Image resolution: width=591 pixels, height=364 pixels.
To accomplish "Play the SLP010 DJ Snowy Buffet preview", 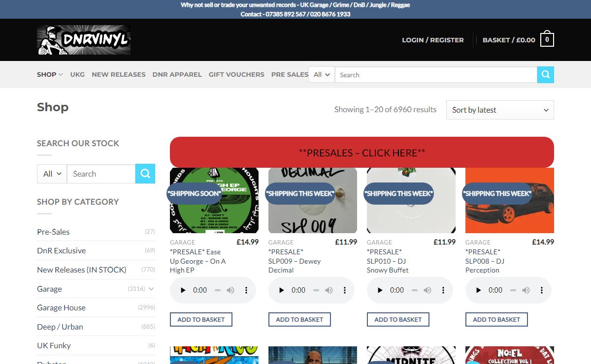I will [x=380, y=290].
